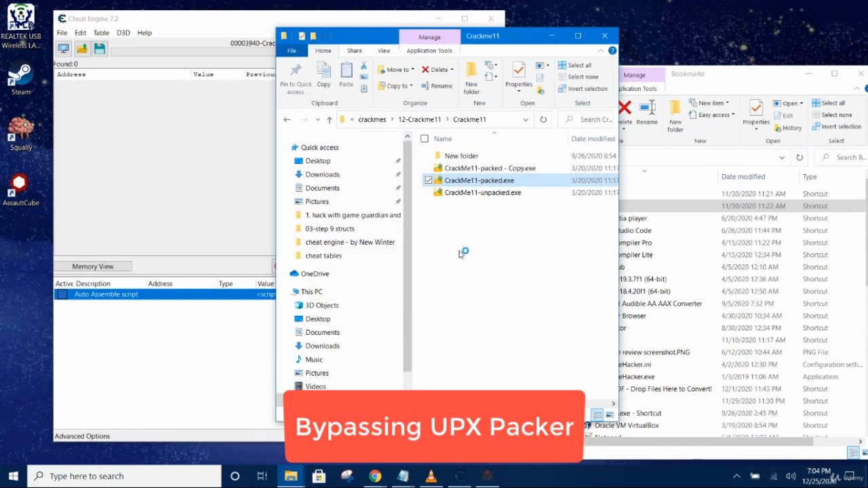Click Cheat Engine's open file folder icon
The height and width of the screenshot is (488, 868).
coord(81,48)
